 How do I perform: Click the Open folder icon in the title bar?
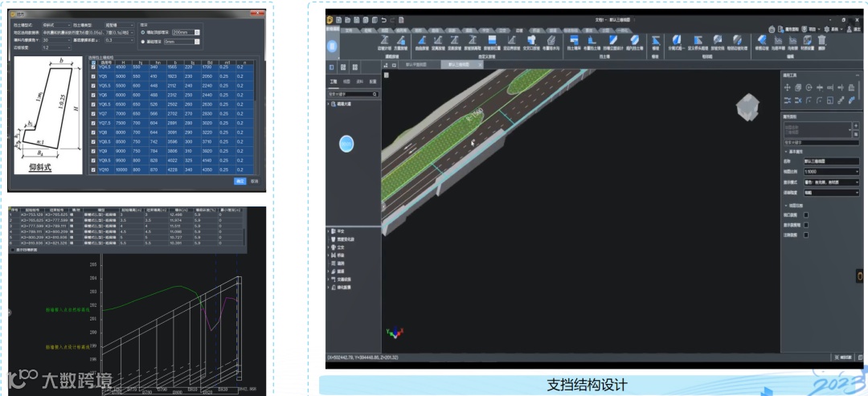348,20
